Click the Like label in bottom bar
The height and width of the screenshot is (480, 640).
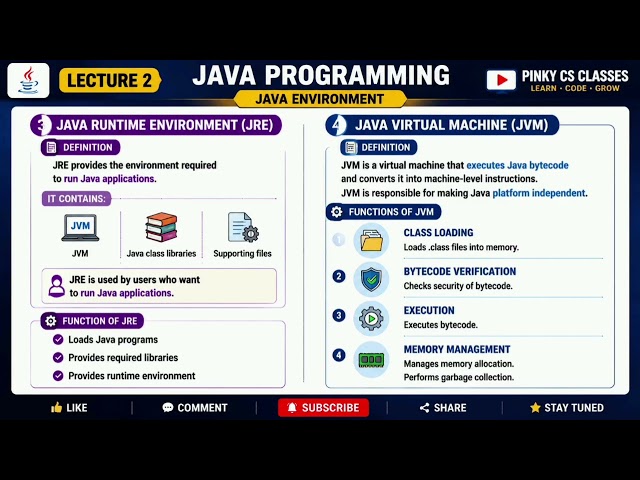(x=77, y=408)
